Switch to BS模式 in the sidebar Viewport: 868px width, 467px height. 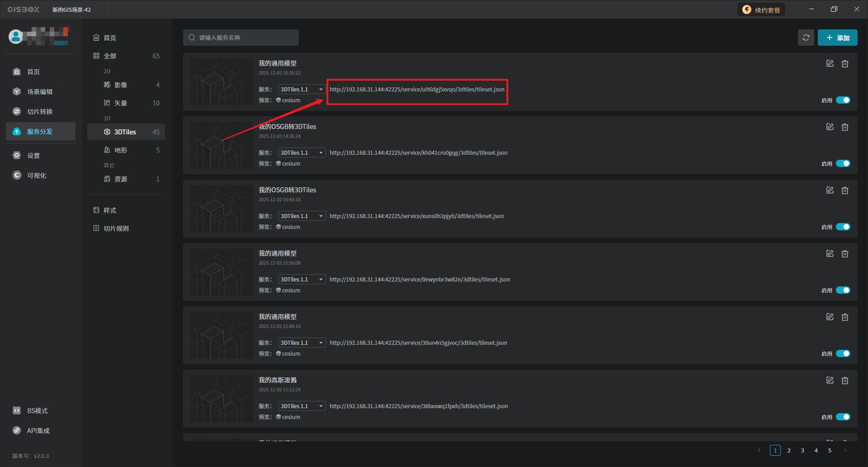(37, 411)
